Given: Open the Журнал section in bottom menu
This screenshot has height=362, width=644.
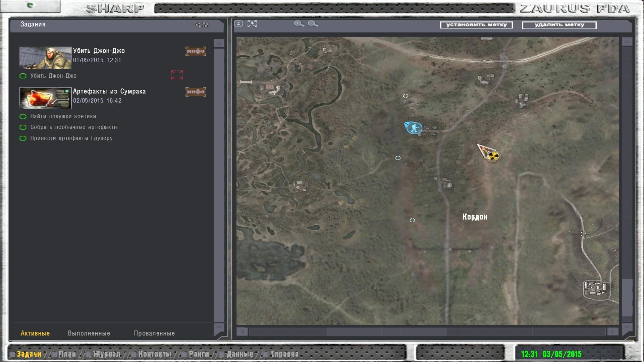Looking at the screenshot, I should pos(106,354).
